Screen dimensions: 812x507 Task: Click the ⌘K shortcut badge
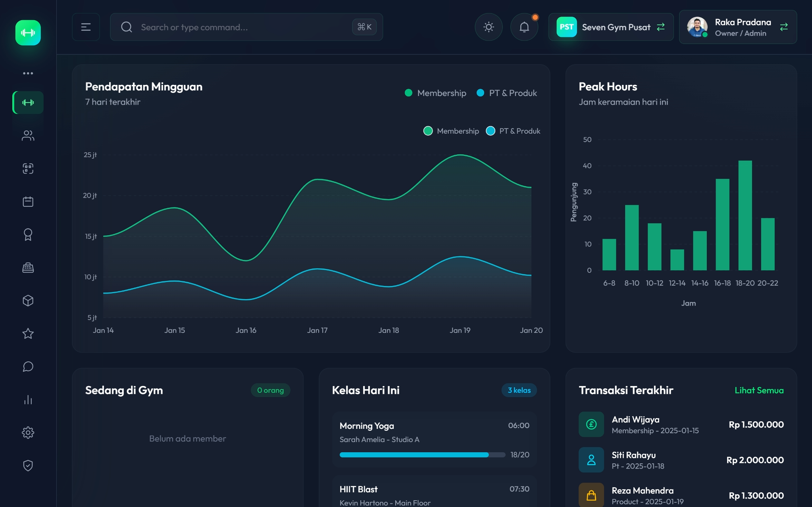coord(364,27)
